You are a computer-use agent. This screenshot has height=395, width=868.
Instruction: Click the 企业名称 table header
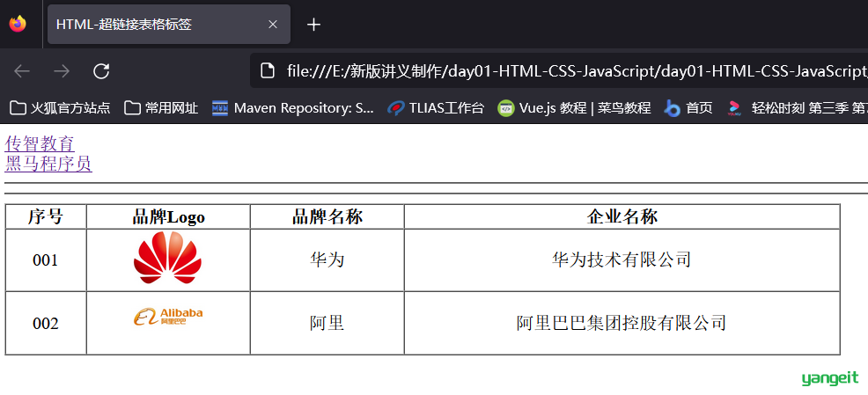point(622,216)
